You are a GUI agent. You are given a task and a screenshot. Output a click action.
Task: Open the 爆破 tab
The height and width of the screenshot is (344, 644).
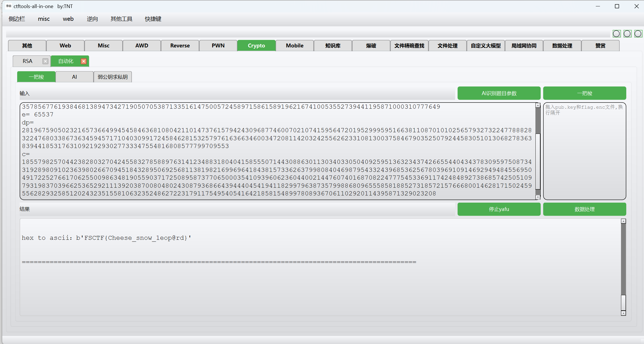371,46
